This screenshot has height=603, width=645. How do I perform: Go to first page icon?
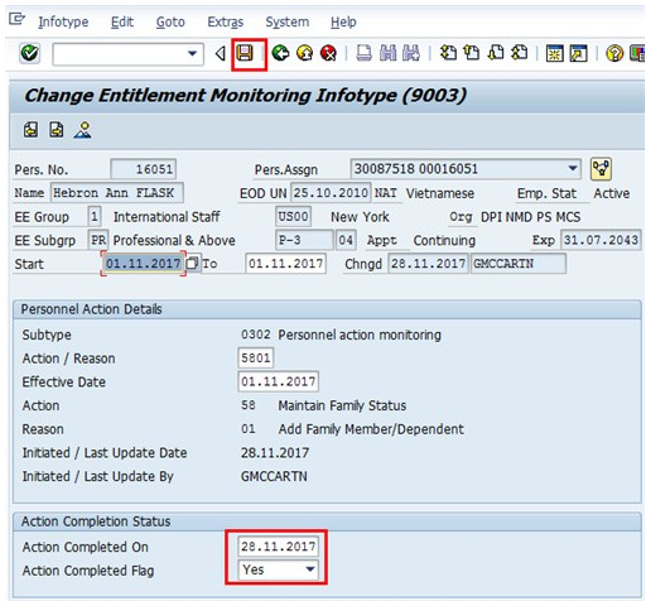(x=448, y=53)
